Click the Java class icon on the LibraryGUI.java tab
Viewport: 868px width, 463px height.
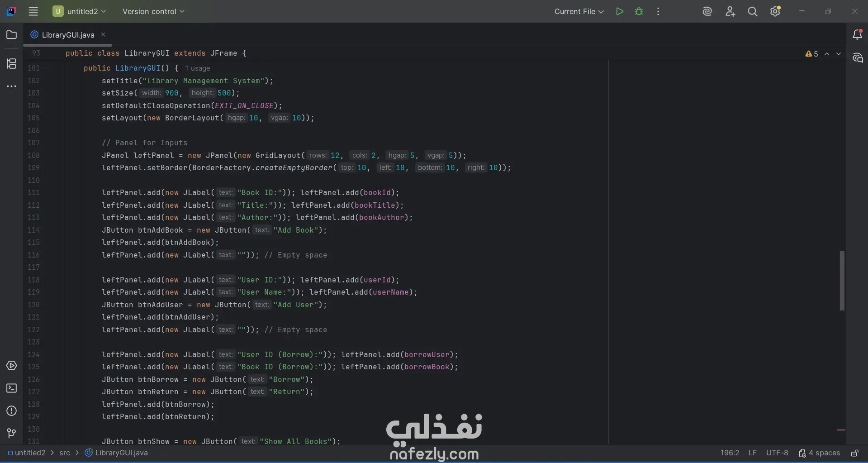34,34
